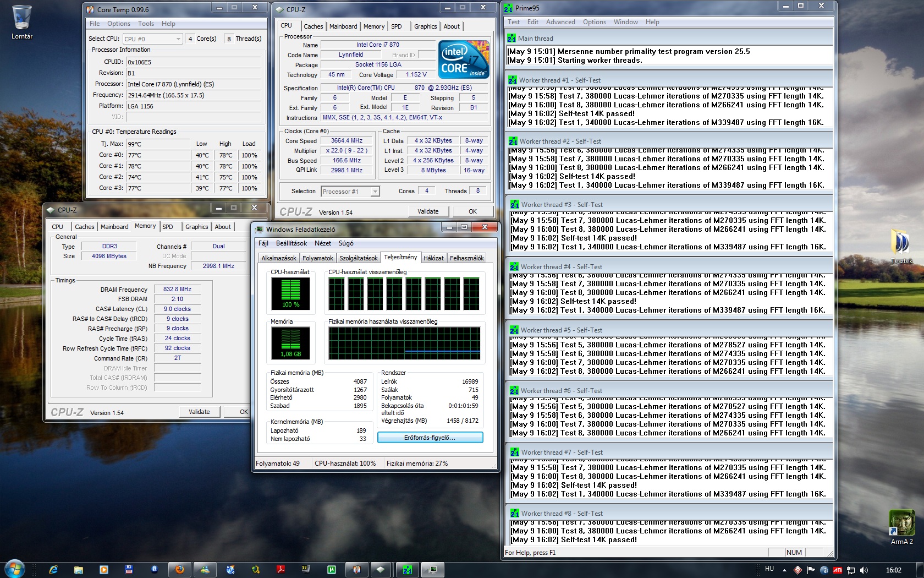Switch to Hálózat tab in Task Manager
Viewport: 924px width, 578px height.
click(433, 258)
